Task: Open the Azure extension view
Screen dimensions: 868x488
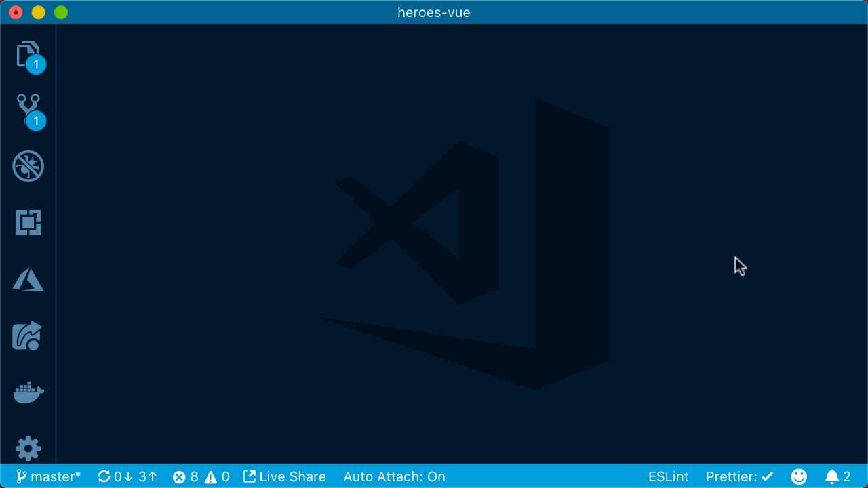Action: [28, 279]
